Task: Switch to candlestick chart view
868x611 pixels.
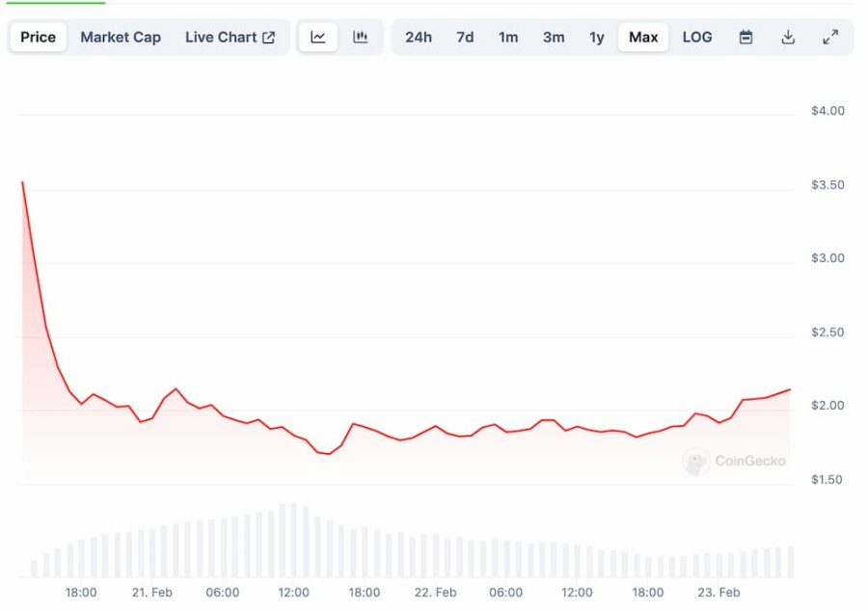Action: click(361, 38)
